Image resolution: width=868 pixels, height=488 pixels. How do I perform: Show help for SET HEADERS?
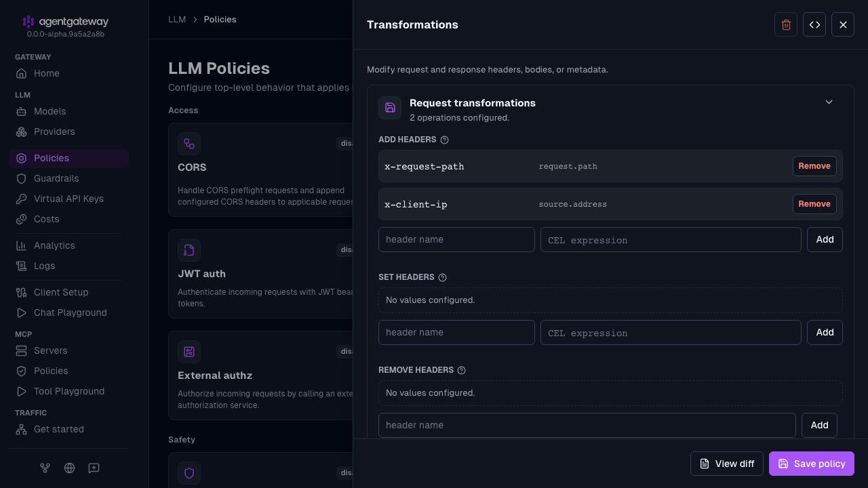(x=443, y=277)
